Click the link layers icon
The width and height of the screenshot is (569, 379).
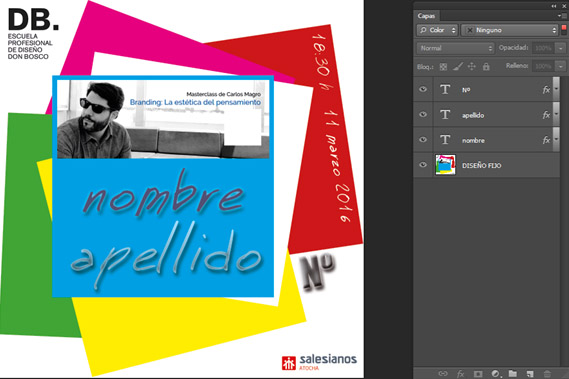point(443,374)
